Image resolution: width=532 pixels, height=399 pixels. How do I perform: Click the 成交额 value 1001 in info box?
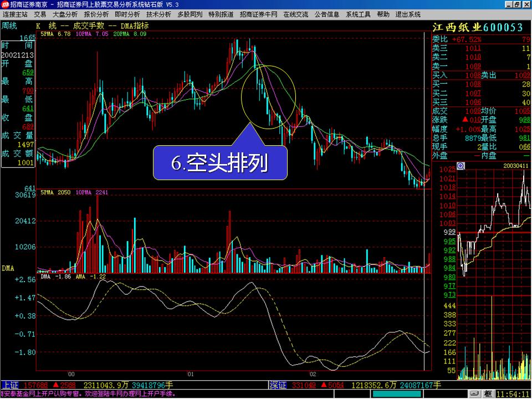point(26,162)
